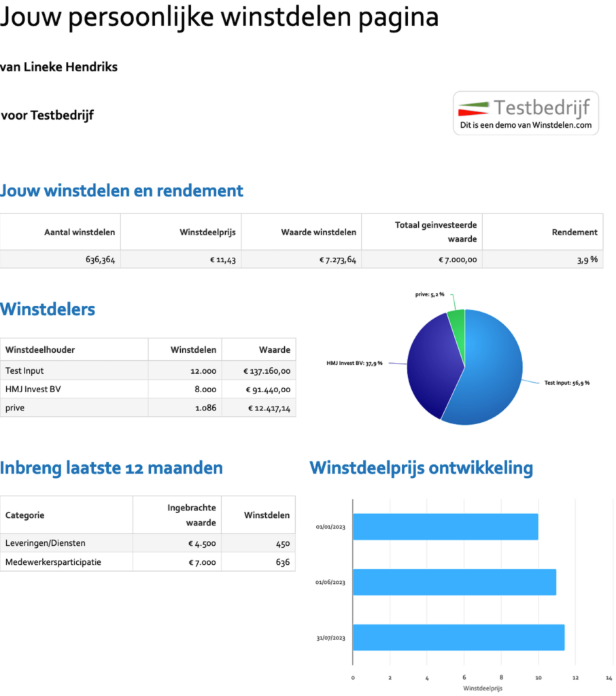The image size is (616, 696).
Task: Click 'Dit is een demo van Winstdelen.com' text
Action: pyautogui.click(x=526, y=125)
